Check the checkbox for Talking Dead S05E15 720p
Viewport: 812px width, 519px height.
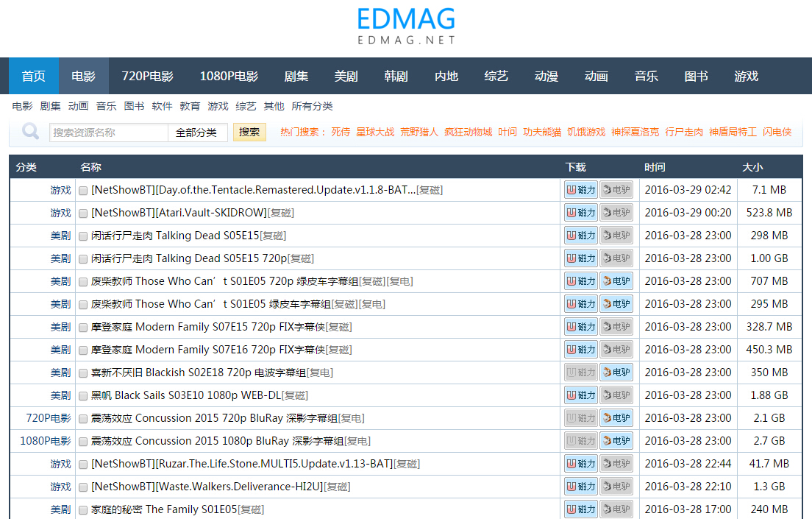point(83,258)
